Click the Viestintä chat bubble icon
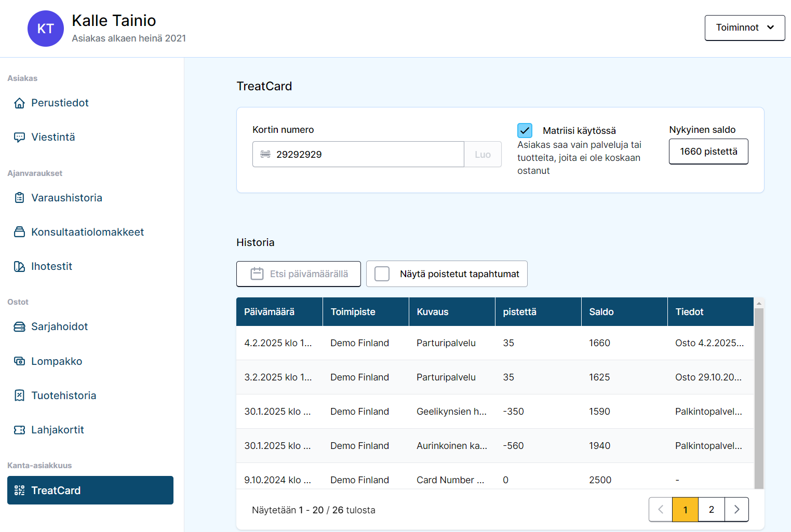 pyautogui.click(x=19, y=137)
